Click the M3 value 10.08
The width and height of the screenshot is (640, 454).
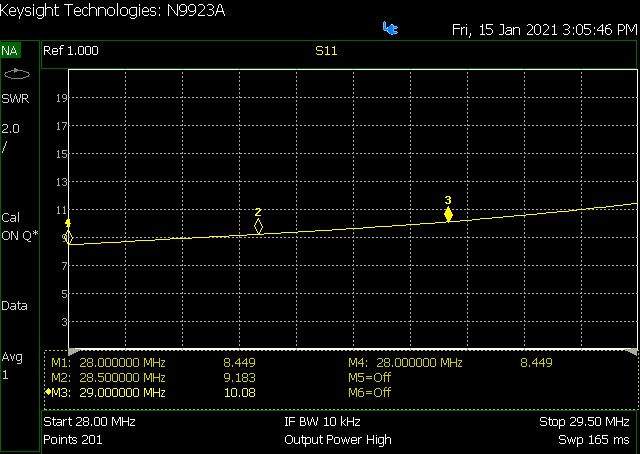coord(240,393)
